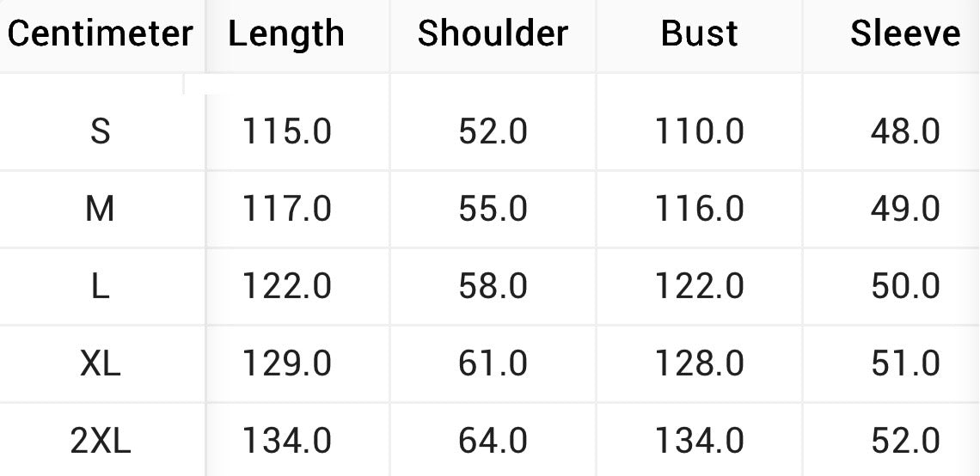Image resolution: width=980 pixels, height=476 pixels.
Task: Select the 58.0 shoulder value
Action: pos(493,286)
